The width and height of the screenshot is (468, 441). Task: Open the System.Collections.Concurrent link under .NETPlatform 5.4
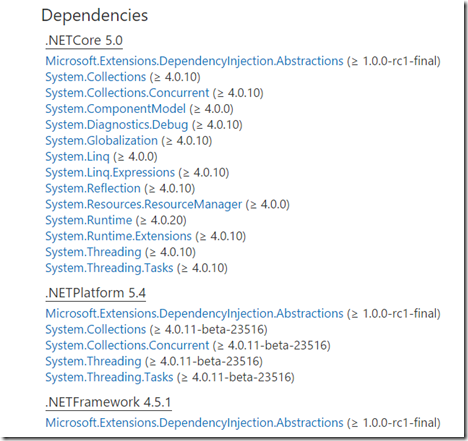(127, 346)
